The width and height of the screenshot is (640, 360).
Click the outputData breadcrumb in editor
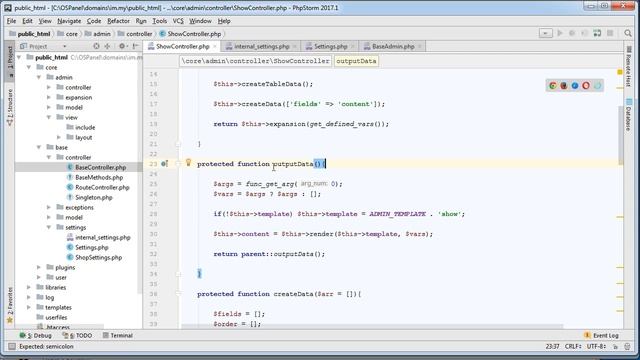356,61
